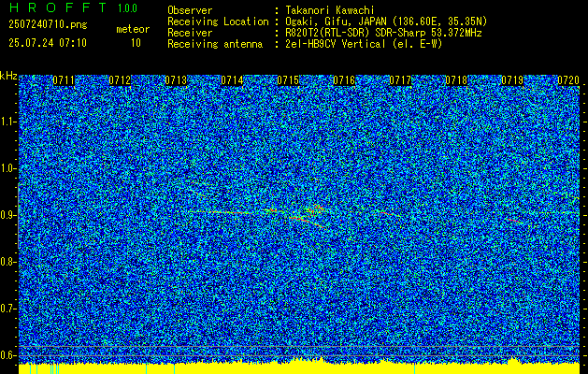Click the 1.1 kHz frequency label
The width and height of the screenshot is (588, 374).
point(7,122)
